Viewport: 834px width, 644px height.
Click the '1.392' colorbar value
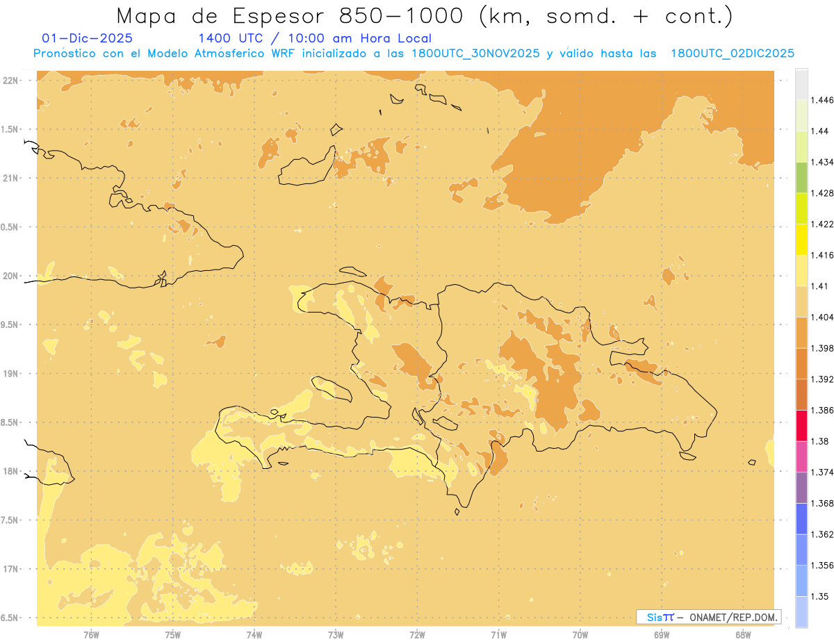pos(823,379)
